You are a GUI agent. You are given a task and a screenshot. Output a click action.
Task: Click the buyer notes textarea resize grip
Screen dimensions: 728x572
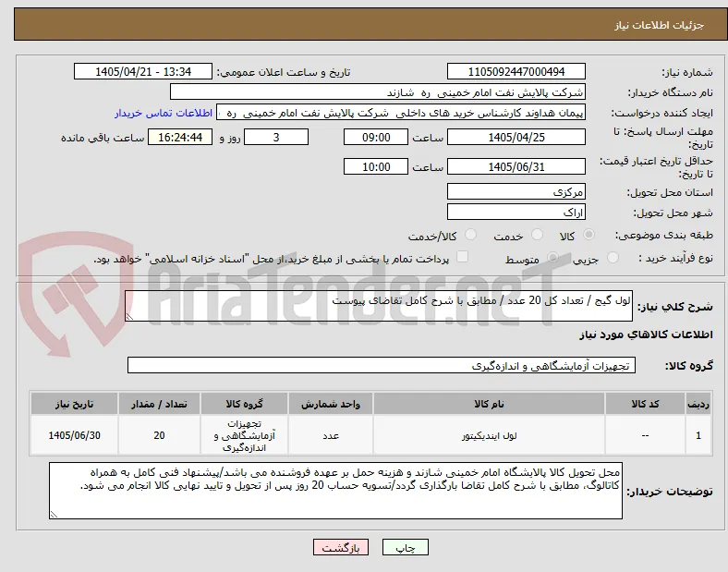(x=54, y=515)
